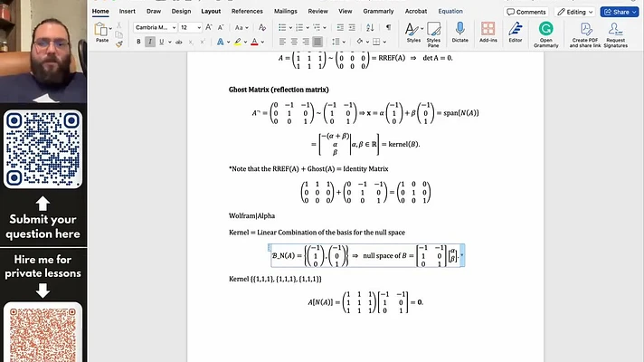The width and height of the screenshot is (644, 362).
Task: Open the Styles Pane
Action: [433, 34]
